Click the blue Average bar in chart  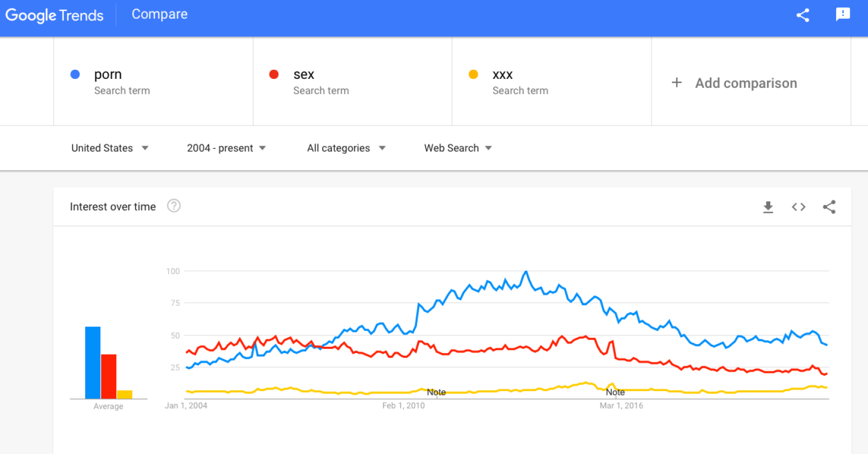point(93,363)
